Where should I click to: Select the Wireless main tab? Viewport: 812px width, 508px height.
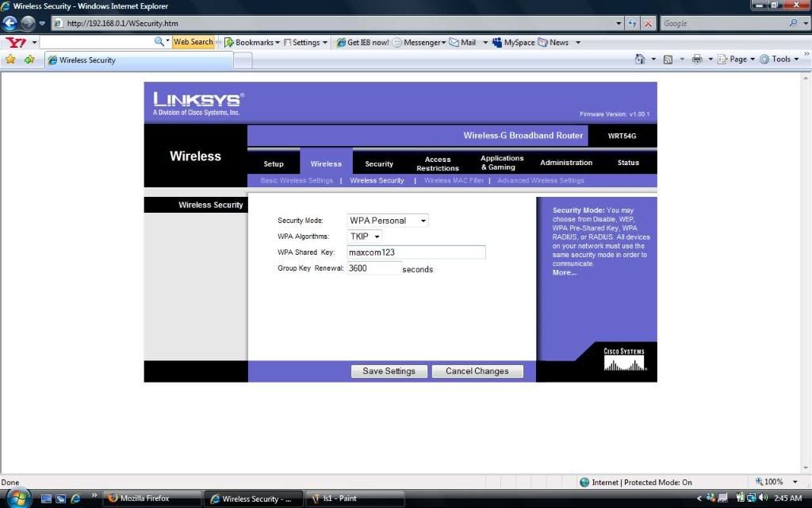[x=326, y=164]
